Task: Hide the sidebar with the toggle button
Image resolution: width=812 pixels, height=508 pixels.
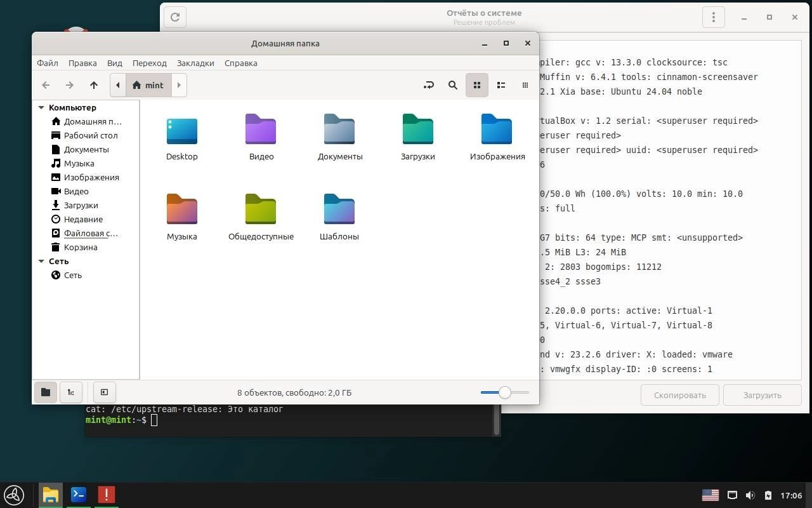Action: [105, 392]
